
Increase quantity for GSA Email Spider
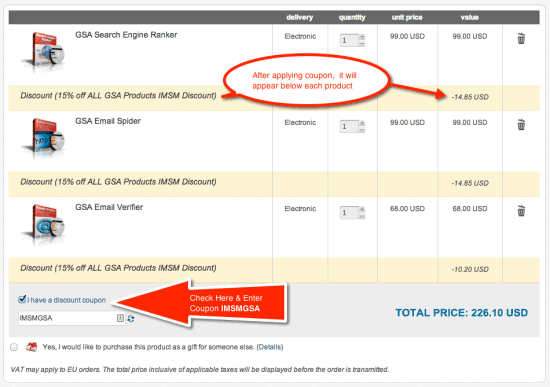[362, 123]
